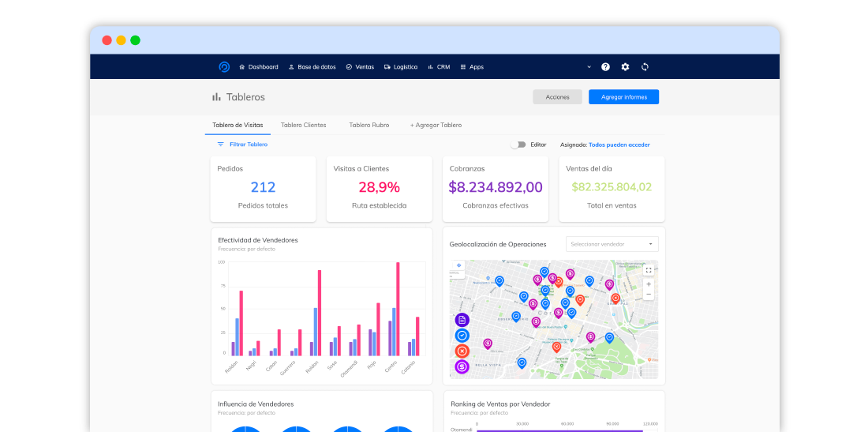Image resolution: width=868 pixels, height=432 pixels.
Task: Open the Apps menu
Action: [x=472, y=67]
